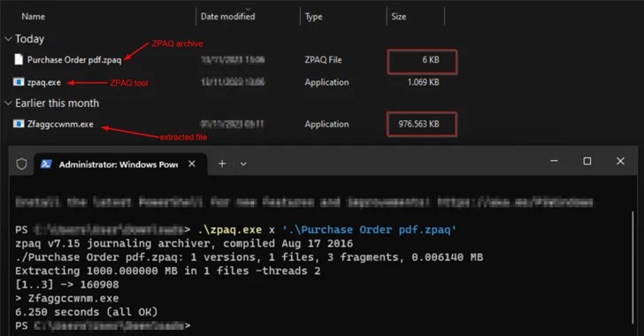
Task: Sort files by Date modified column
Action: (227, 17)
